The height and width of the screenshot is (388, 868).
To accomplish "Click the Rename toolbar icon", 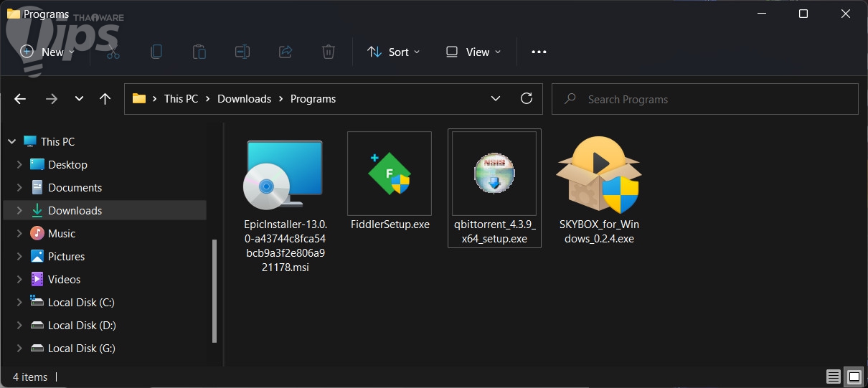I will tap(242, 52).
